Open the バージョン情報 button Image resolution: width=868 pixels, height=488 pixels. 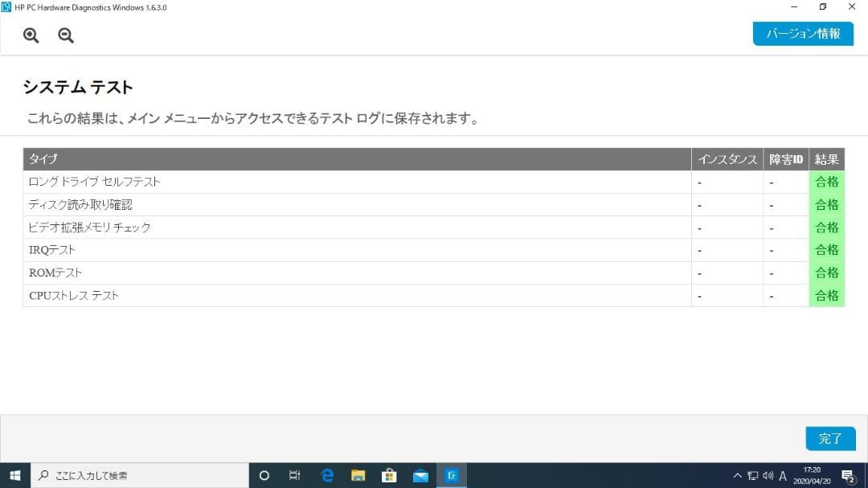point(803,34)
